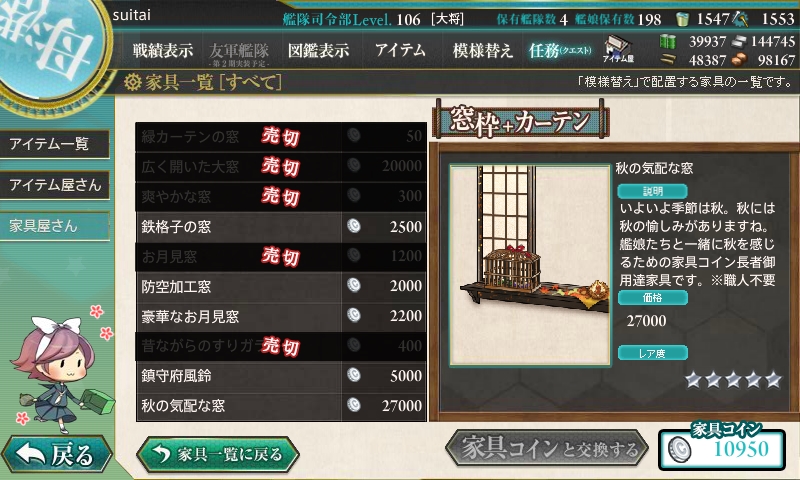
Task: Click the fuel drum resource icon
Action: (x=668, y=41)
